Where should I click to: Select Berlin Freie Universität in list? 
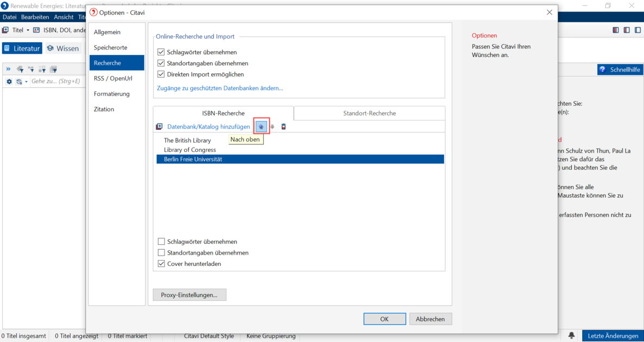(300, 159)
